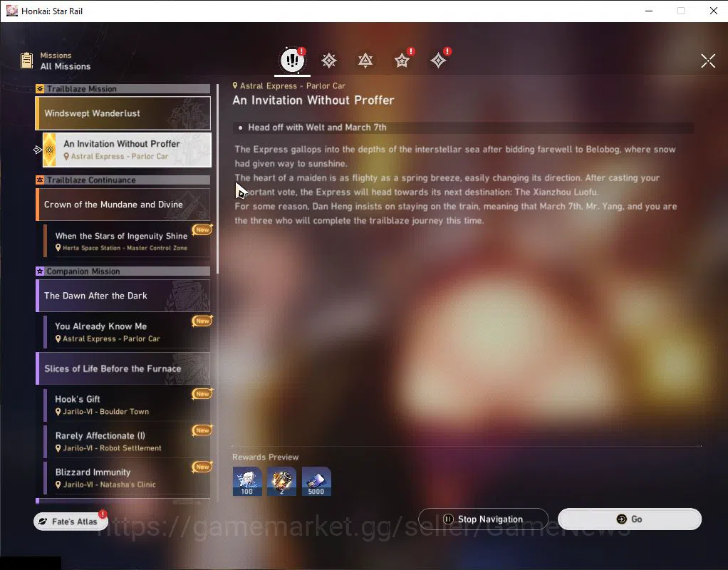728x570 pixels.
Task: Click the Go button
Action: (x=629, y=519)
